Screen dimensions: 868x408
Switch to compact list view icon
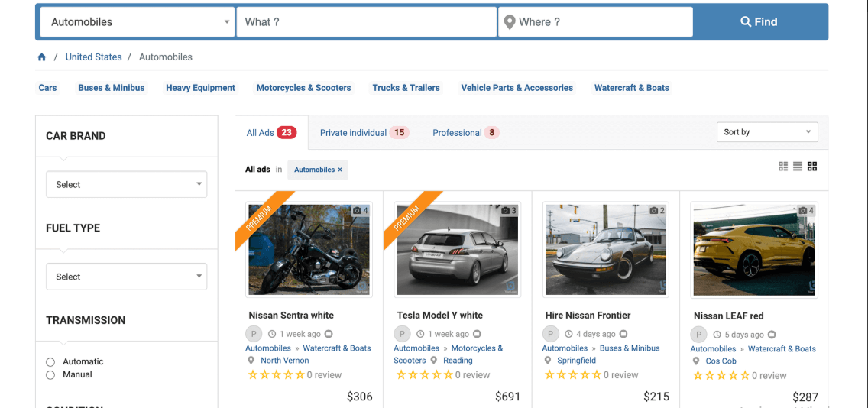[782, 166]
